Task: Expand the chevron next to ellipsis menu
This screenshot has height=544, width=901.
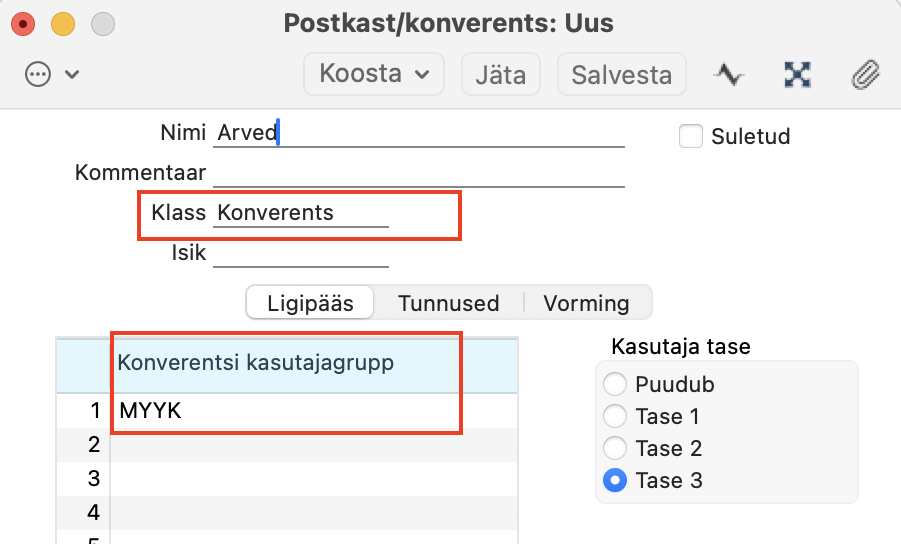Action: pyautogui.click(x=72, y=74)
